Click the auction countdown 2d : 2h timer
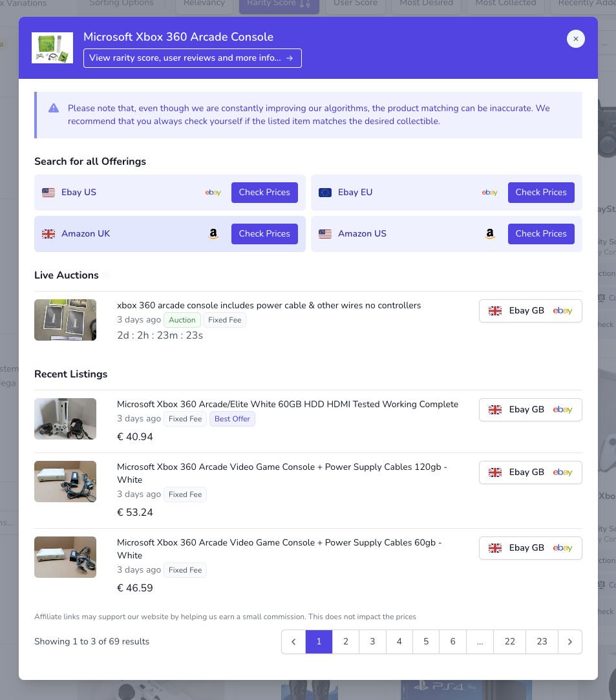This screenshot has height=700, width=616. tap(160, 335)
